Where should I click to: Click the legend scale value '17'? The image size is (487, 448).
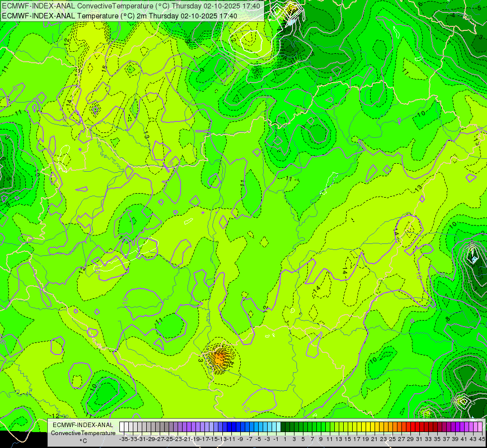tap(357, 440)
